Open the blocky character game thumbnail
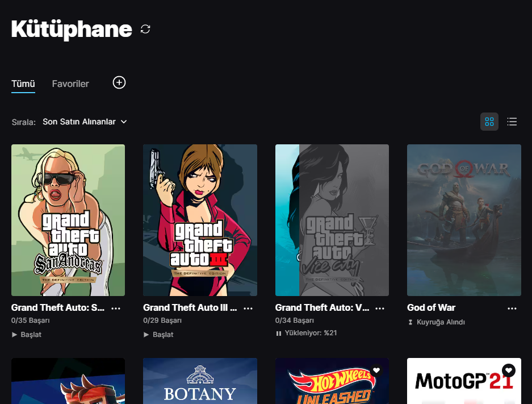This screenshot has width=532, height=404. click(x=68, y=381)
